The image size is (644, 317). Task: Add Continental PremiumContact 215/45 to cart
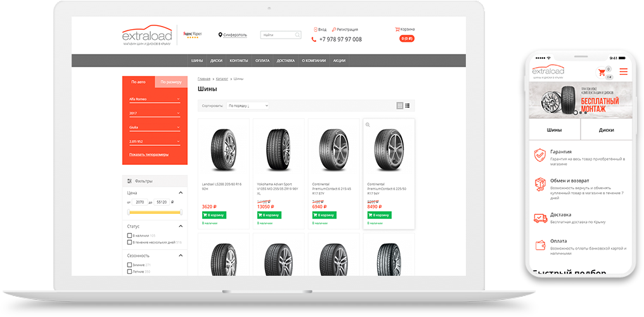[x=324, y=215]
